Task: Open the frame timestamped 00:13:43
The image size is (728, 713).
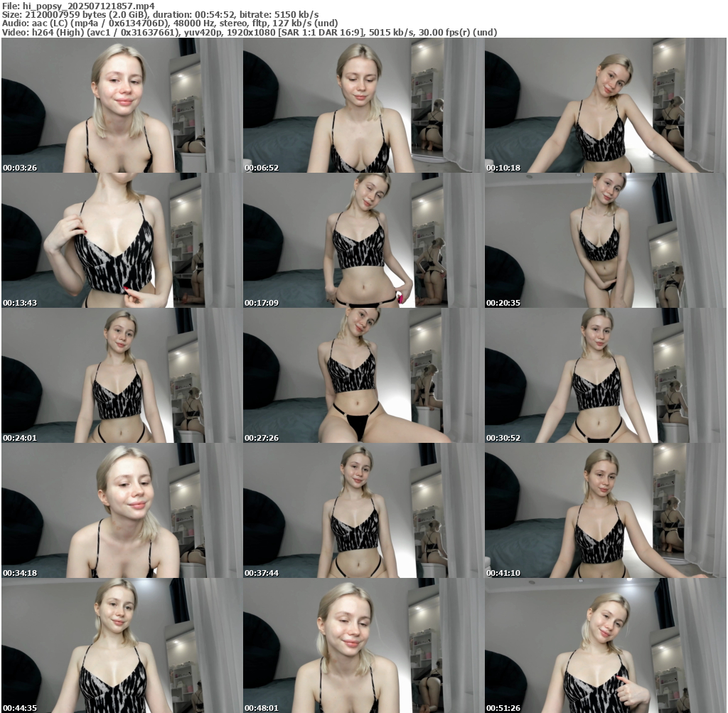Action: pos(122,240)
